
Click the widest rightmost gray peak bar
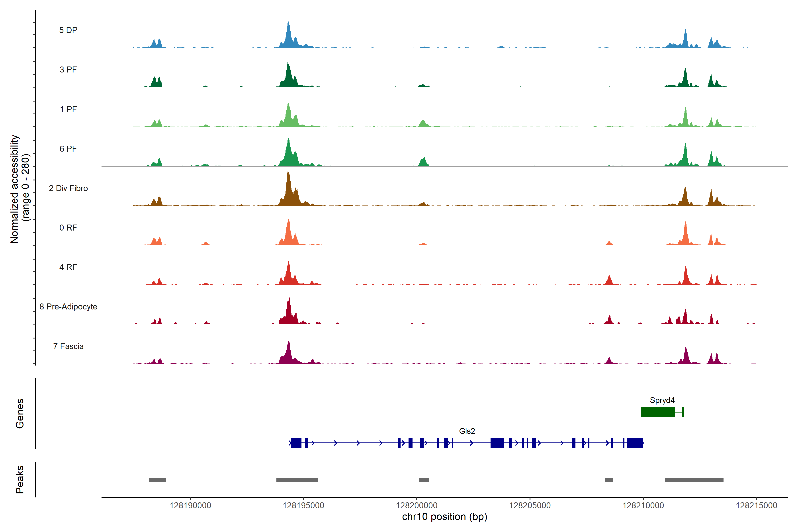click(694, 480)
